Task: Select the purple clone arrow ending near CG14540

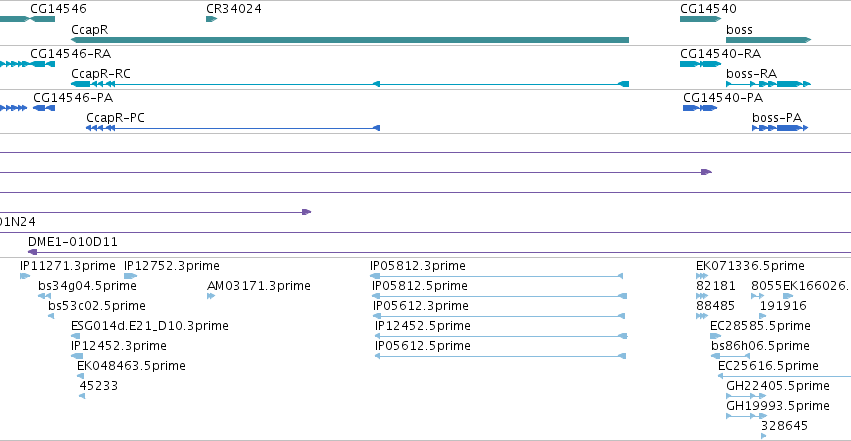Action: pyautogui.click(x=706, y=172)
